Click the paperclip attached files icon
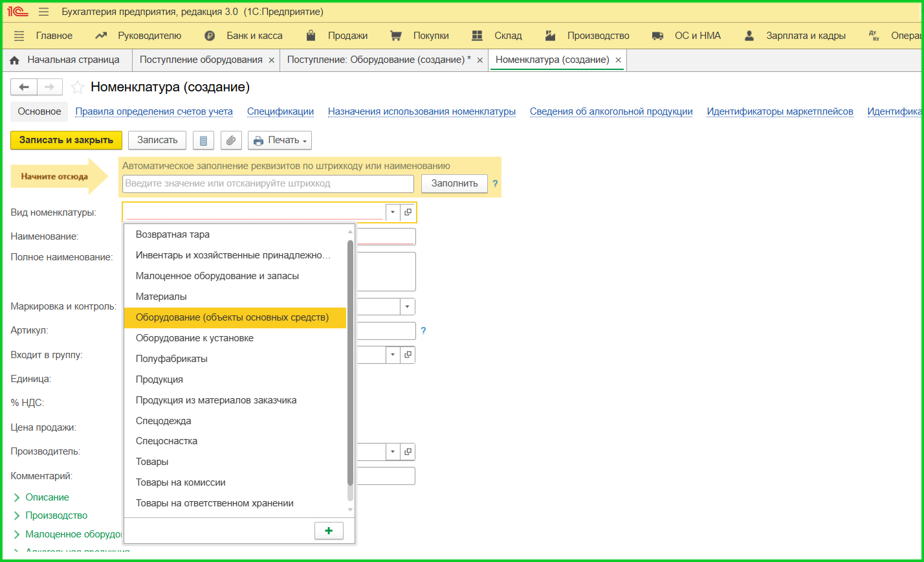Viewport: 924px width, 562px height. 230,140
